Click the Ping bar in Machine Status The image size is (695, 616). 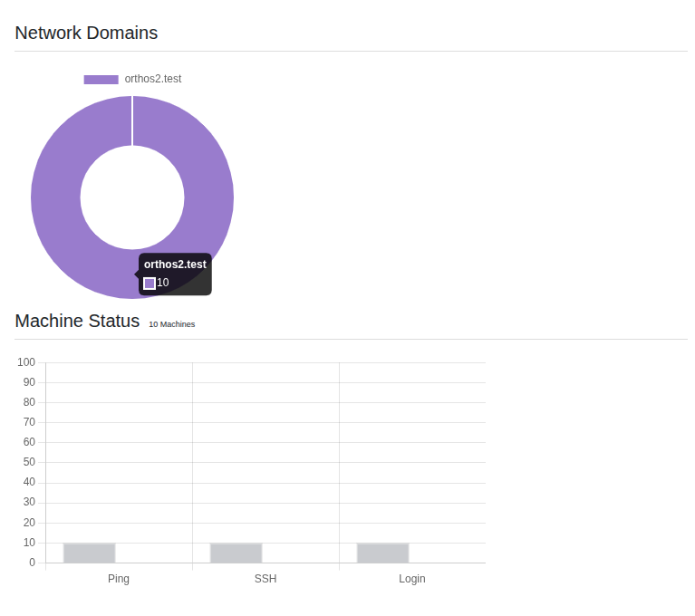[89, 553]
